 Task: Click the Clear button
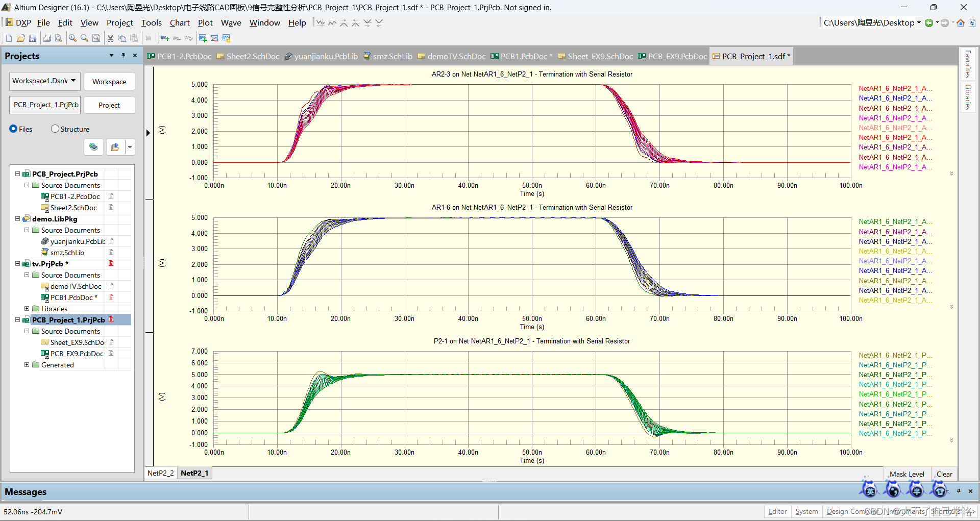944,474
